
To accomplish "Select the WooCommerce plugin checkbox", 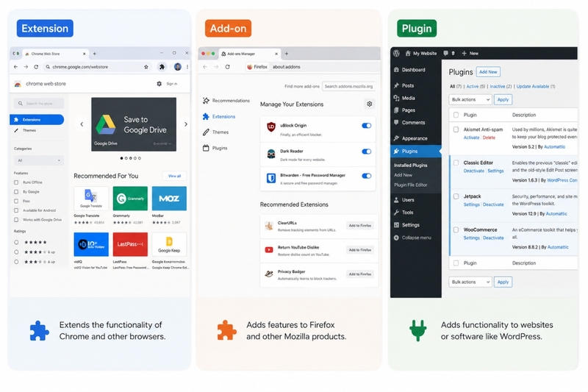I will click(456, 229).
